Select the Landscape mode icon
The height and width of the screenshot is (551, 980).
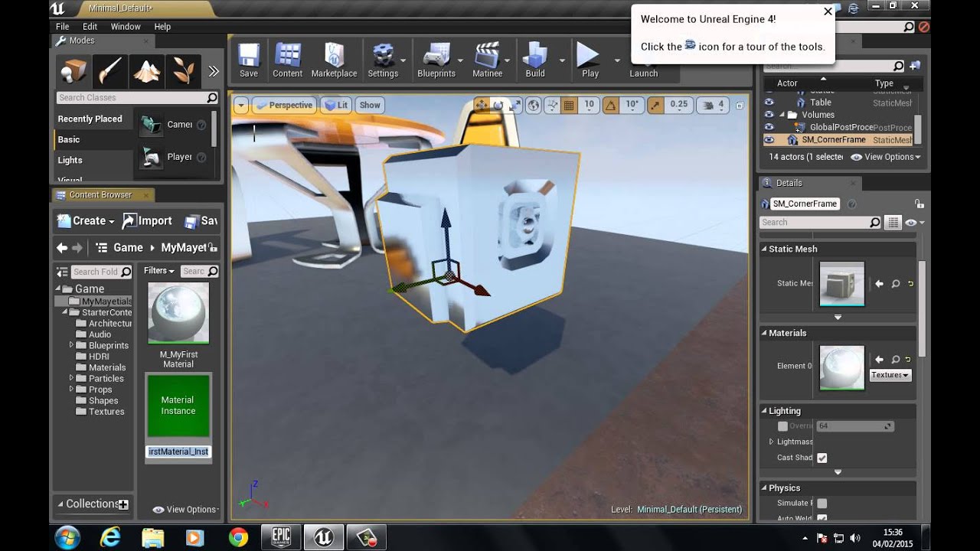[x=147, y=72]
